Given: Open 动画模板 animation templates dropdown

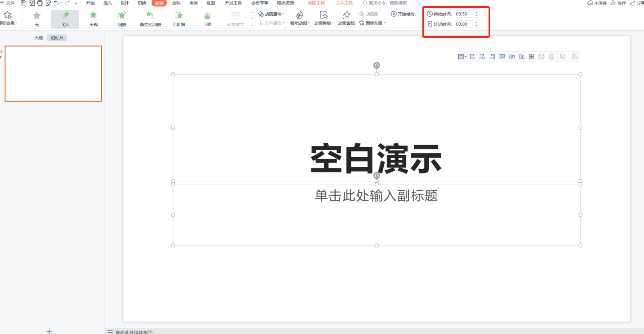Looking at the screenshot, I should 324,18.
